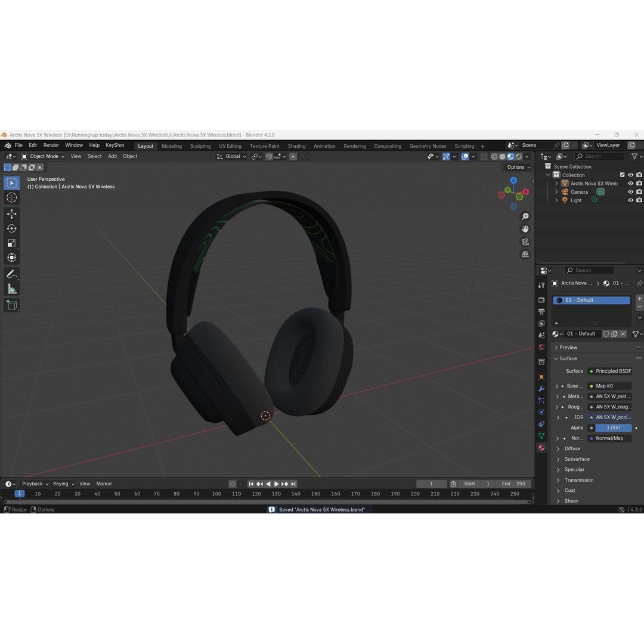Screen dimensions: 644x644
Task: Click the pan view hand icon
Action: coord(525,229)
